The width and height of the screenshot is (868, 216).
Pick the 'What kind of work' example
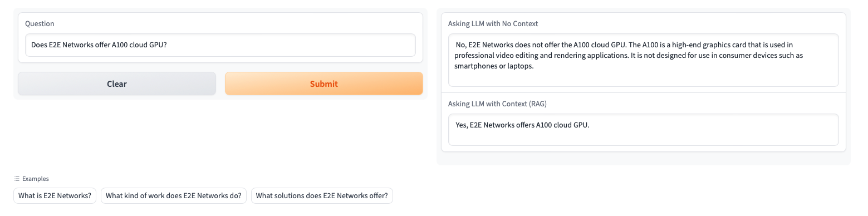[173, 195]
